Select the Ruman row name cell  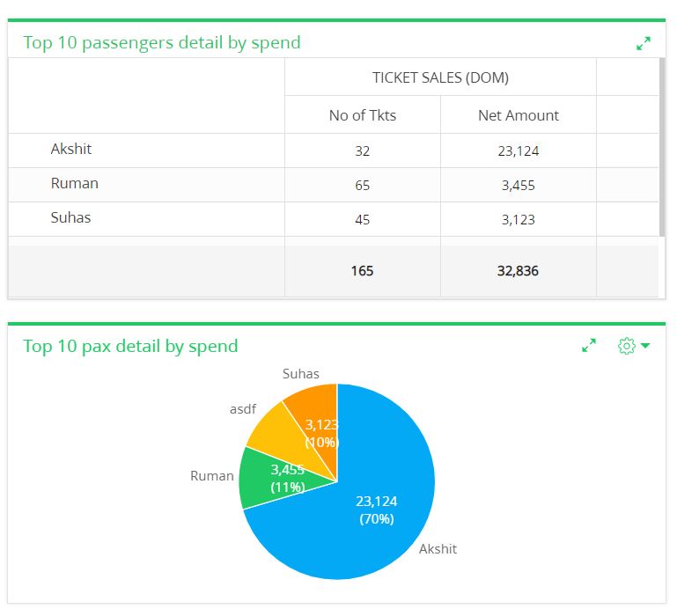pyautogui.click(x=146, y=185)
